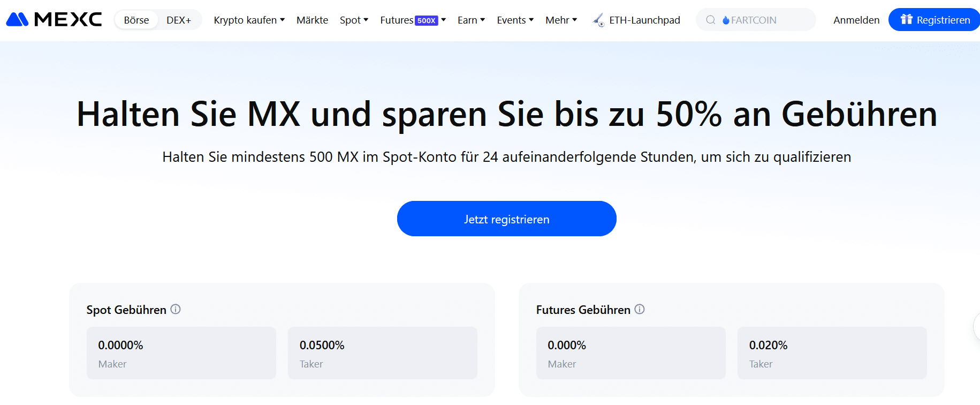
Task: Expand the Mehr dropdown menu
Action: (x=561, y=20)
